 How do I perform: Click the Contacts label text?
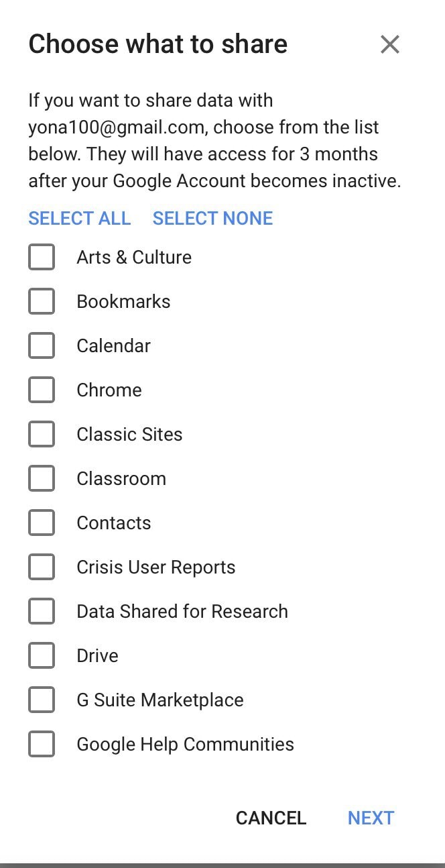click(113, 523)
